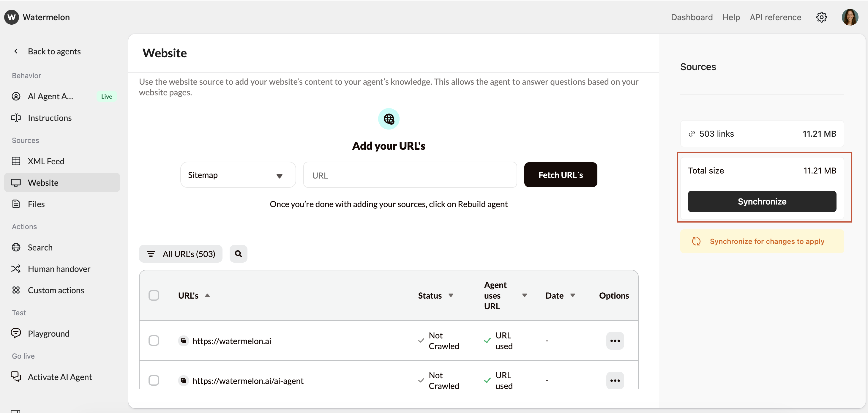868x413 pixels.
Task: Open the All URL's (503) filter
Action: coord(181,253)
